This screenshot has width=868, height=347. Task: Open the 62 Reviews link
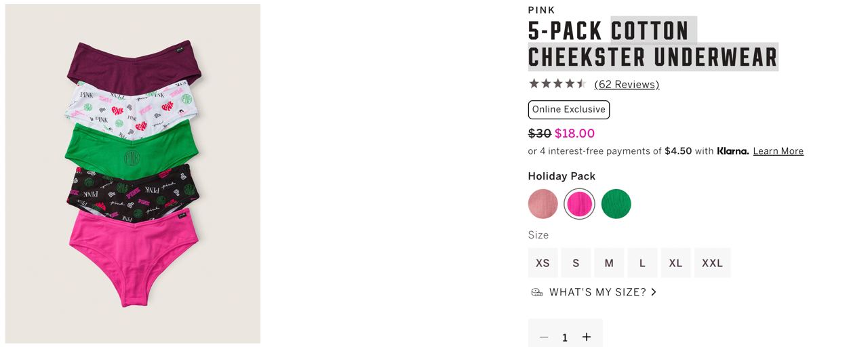pos(627,84)
